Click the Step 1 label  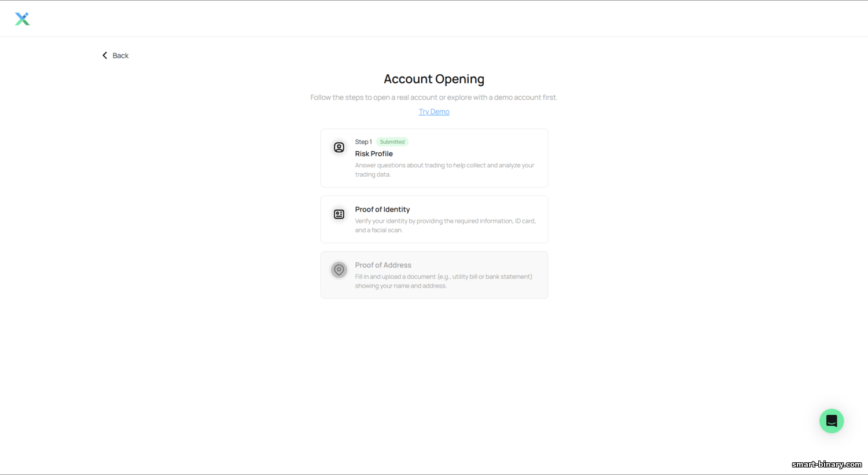pos(363,142)
